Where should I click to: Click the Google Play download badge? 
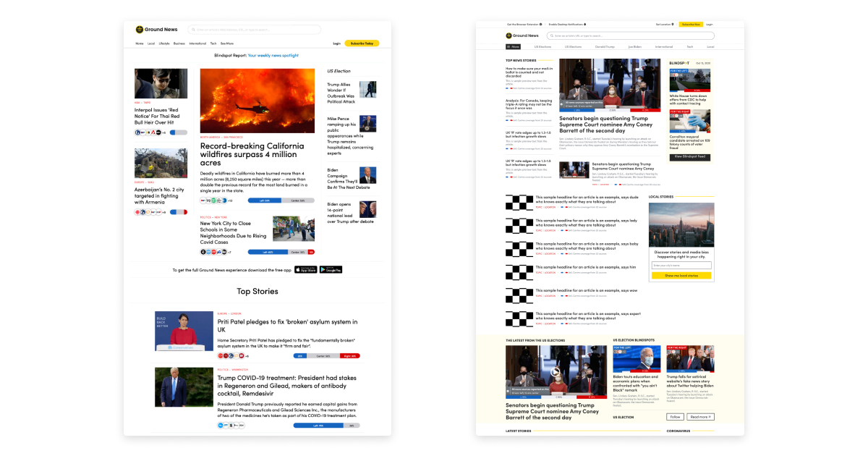[x=331, y=270]
